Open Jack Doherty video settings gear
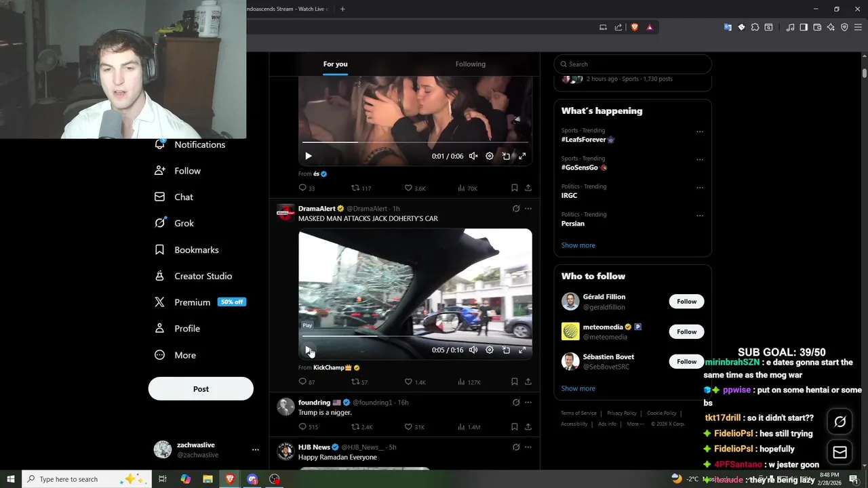868x488 pixels. point(490,350)
